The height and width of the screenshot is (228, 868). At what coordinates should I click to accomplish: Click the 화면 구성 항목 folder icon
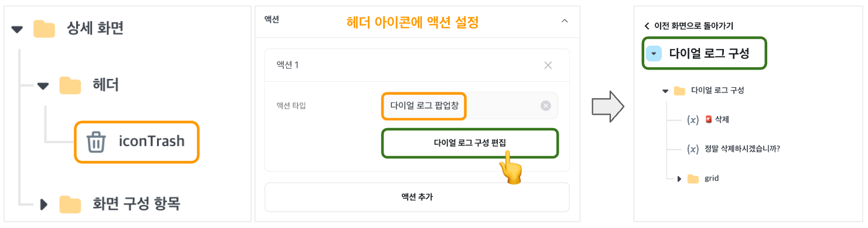[70, 204]
